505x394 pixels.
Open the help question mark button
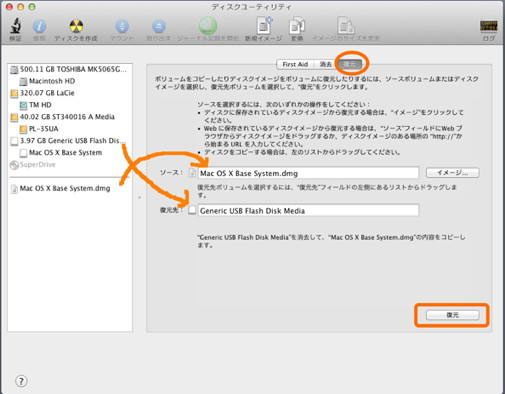point(21,381)
